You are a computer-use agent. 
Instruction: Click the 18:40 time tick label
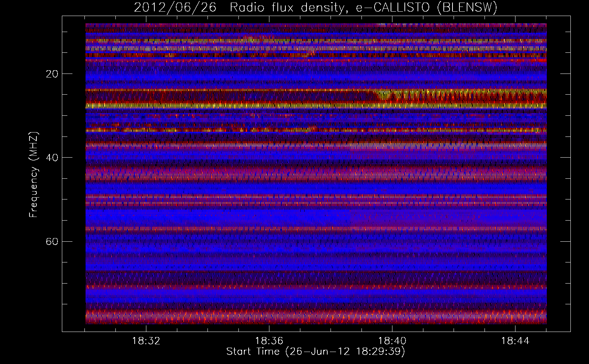392,341
